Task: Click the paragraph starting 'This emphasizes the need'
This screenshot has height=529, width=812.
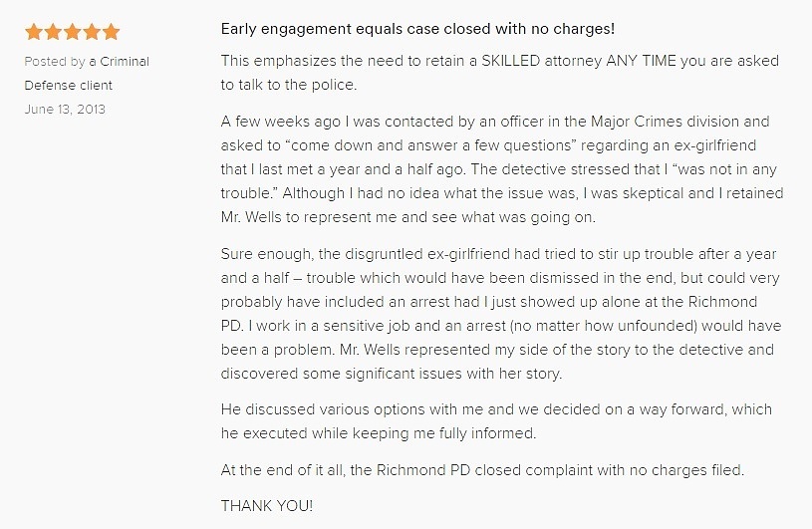Action: point(500,73)
